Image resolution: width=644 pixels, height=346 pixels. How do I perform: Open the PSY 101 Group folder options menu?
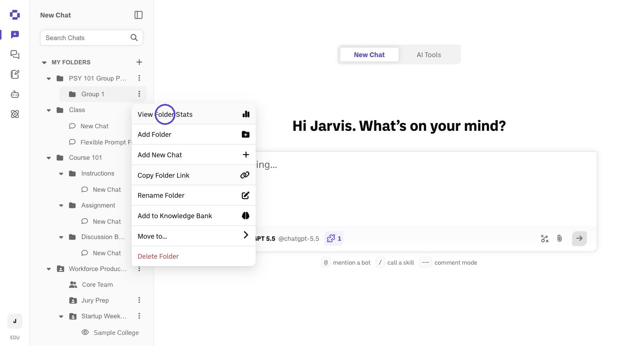pyautogui.click(x=139, y=78)
